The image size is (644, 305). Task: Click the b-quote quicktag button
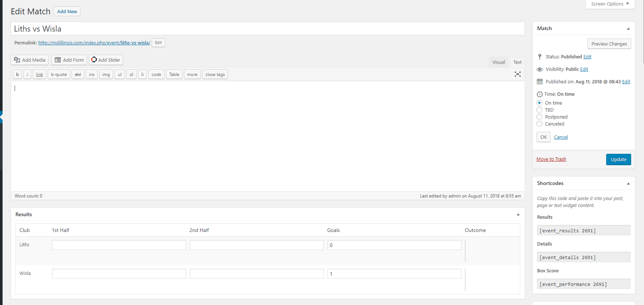click(x=59, y=75)
